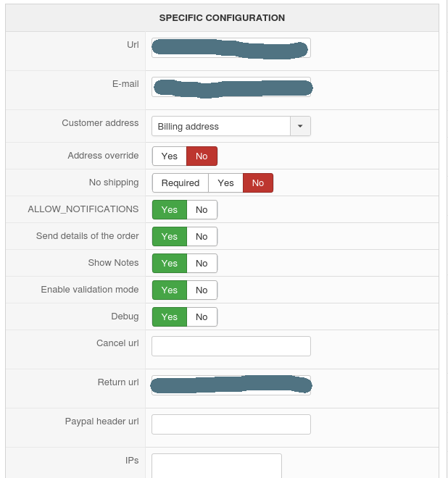
Task: Set No shipping to Yes
Action: (x=225, y=183)
